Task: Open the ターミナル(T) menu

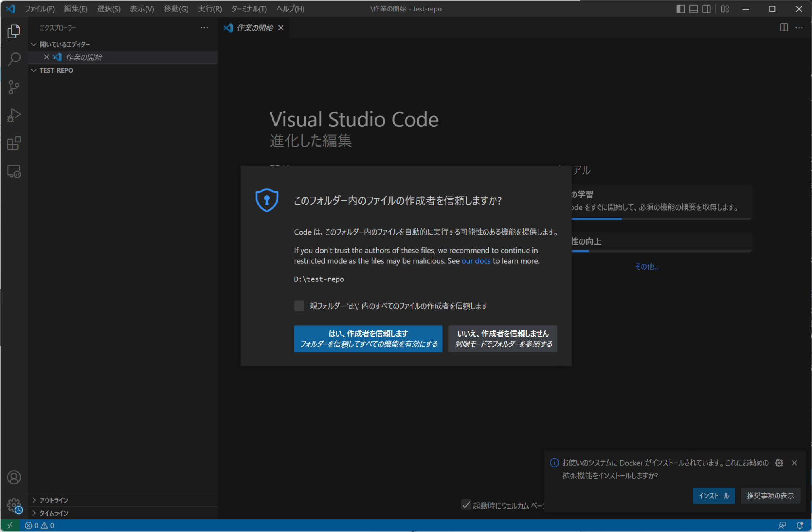Action: [x=249, y=9]
